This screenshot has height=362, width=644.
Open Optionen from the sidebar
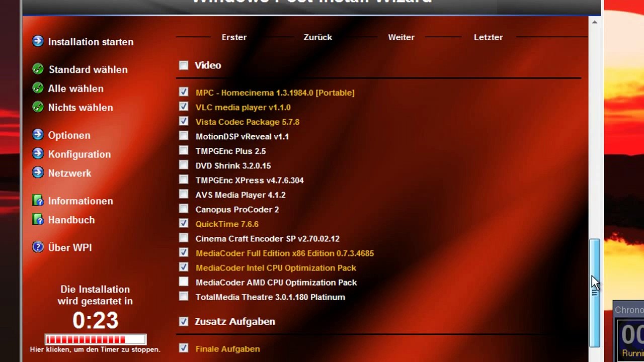[x=69, y=135]
